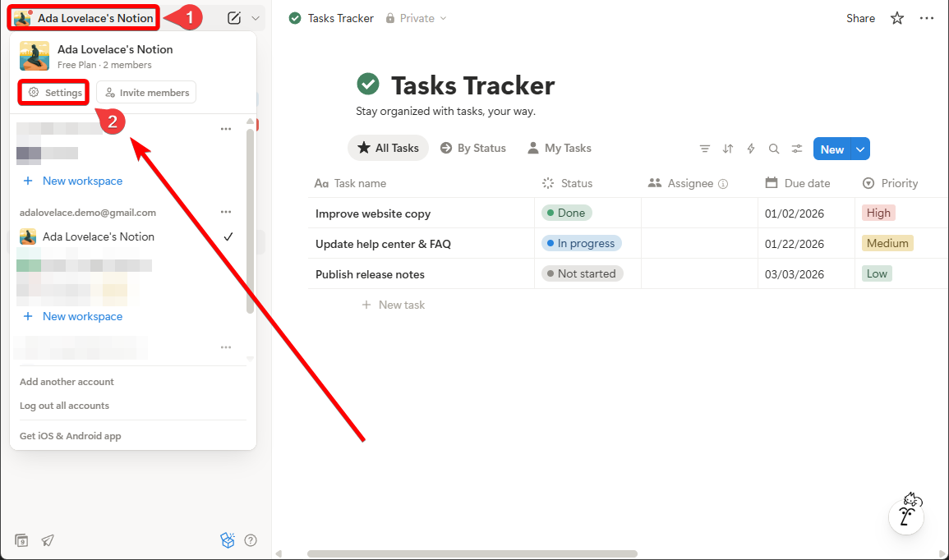Expand the dropdown arrow beside New
Viewport: 949px width, 560px height.
(x=860, y=149)
